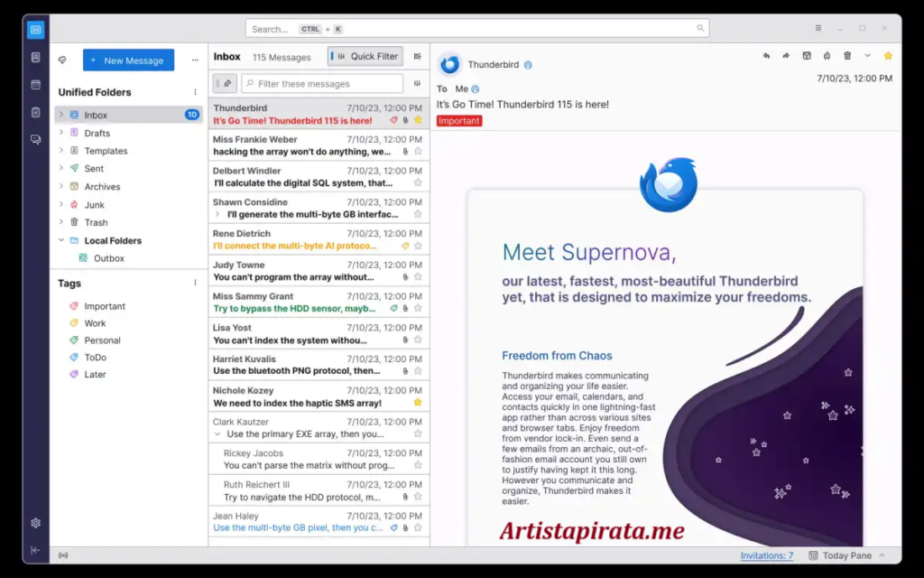Open the application hamburger menu
The image size is (924, 578).
818,28
